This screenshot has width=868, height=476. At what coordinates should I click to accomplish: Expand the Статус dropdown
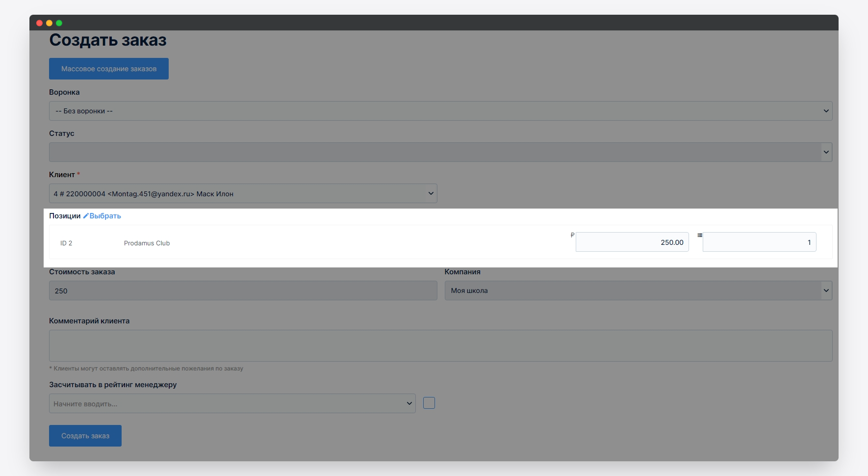[440, 152]
